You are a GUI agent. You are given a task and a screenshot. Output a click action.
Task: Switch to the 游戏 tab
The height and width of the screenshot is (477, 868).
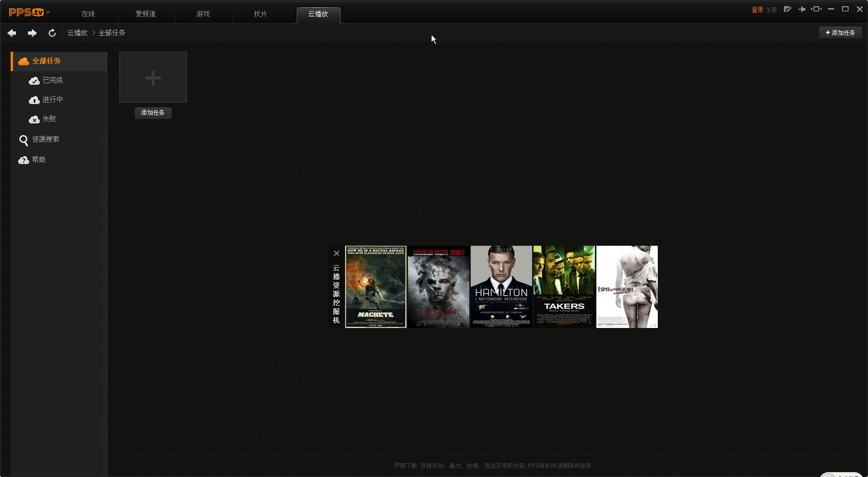[x=203, y=14]
